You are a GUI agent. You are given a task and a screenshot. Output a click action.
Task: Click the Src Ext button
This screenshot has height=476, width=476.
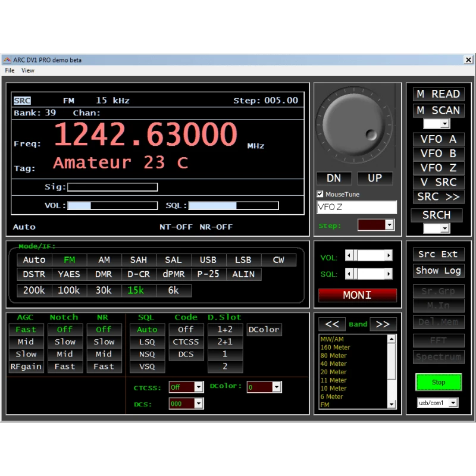pyautogui.click(x=439, y=254)
